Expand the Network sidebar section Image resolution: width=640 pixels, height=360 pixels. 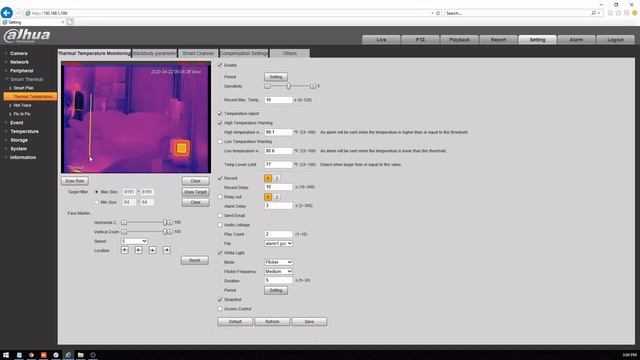tap(19, 62)
